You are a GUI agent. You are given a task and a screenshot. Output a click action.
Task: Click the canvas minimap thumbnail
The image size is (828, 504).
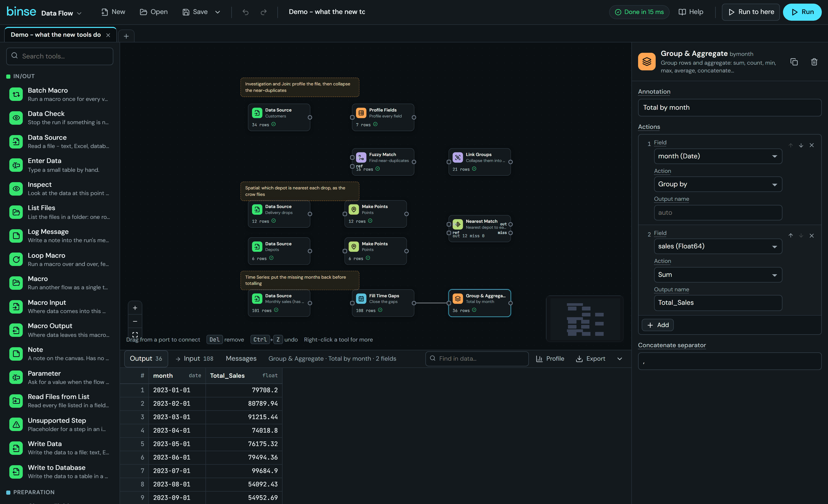pyautogui.click(x=585, y=318)
